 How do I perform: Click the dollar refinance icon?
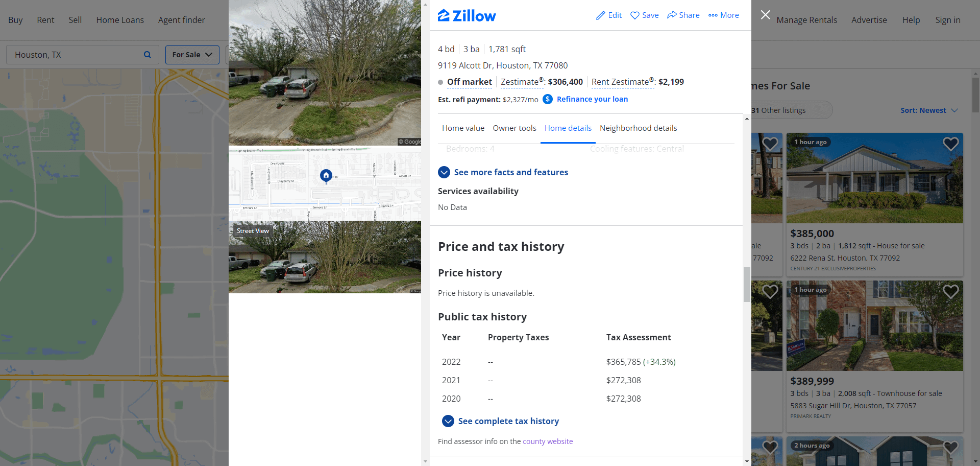548,99
